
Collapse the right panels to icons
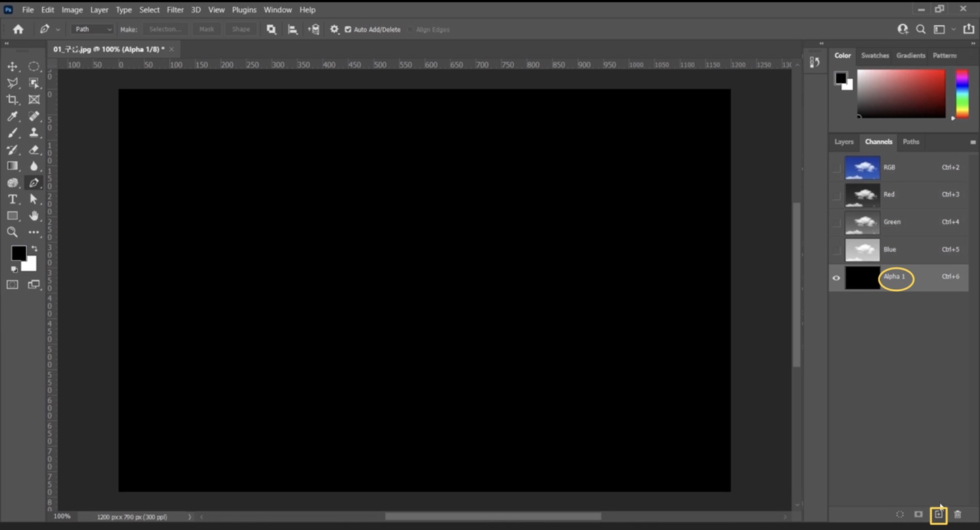point(973,44)
